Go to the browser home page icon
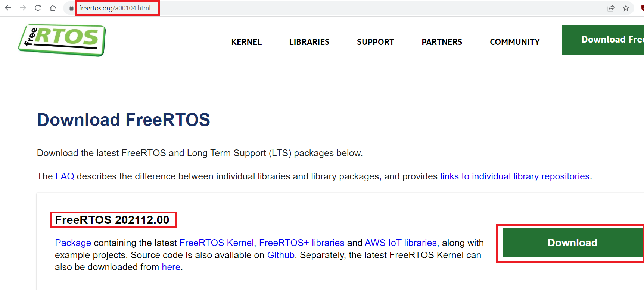This screenshot has height=290, width=644. pos(53,8)
